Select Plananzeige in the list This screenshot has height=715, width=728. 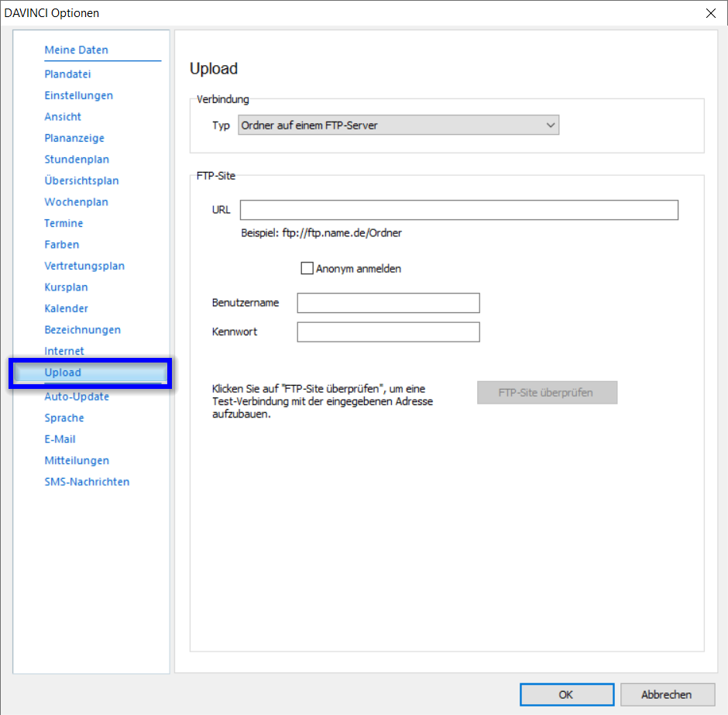pyautogui.click(x=74, y=138)
